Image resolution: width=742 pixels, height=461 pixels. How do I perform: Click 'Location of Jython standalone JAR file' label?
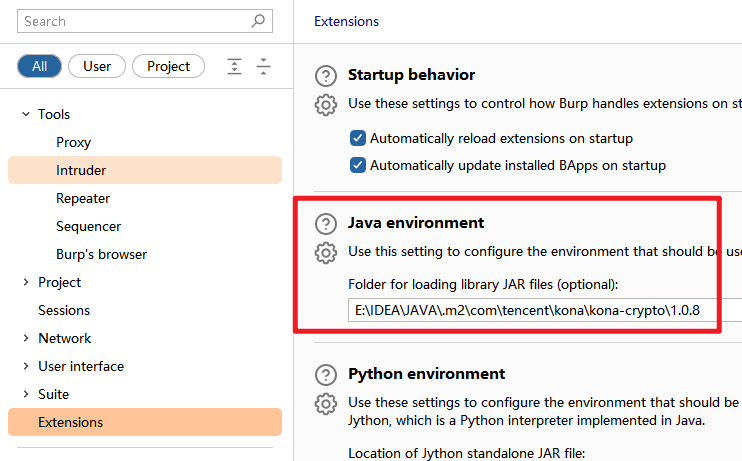tap(467, 453)
